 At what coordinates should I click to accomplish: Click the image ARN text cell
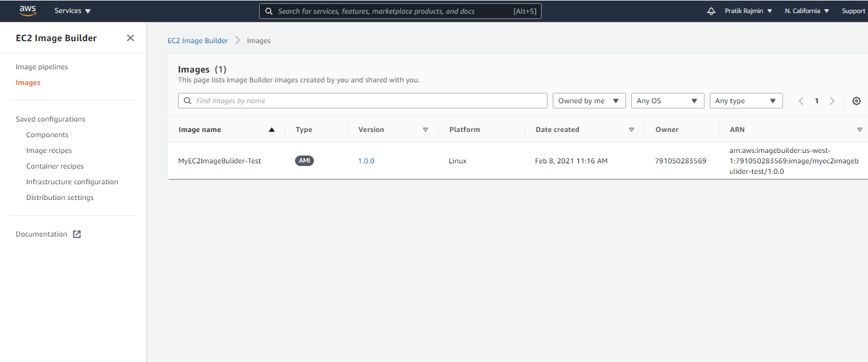pyautogui.click(x=793, y=161)
